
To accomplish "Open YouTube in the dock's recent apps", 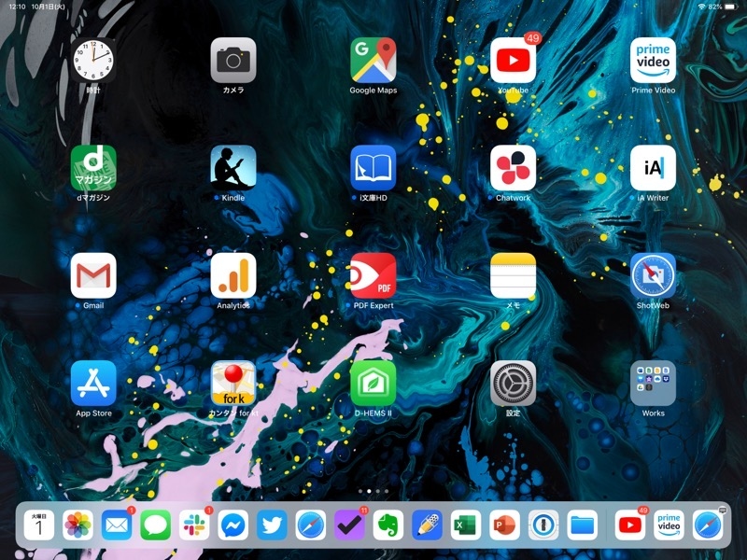I will coord(629,525).
